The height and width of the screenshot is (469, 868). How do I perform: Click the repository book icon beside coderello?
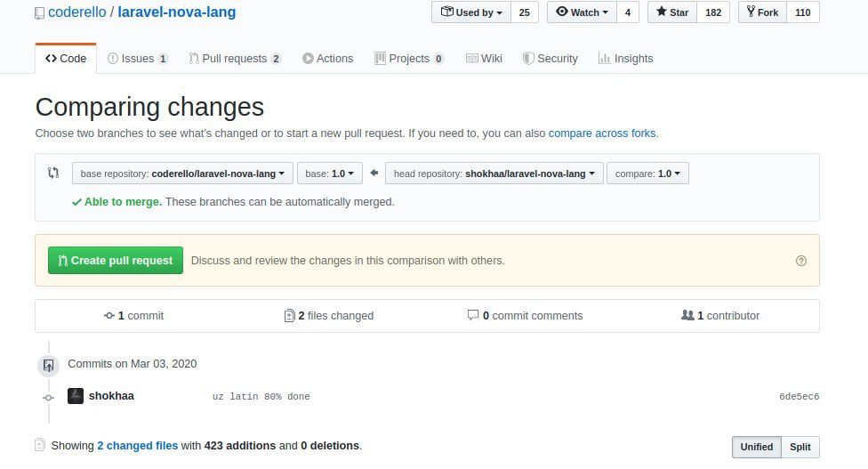tap(39, 12)
